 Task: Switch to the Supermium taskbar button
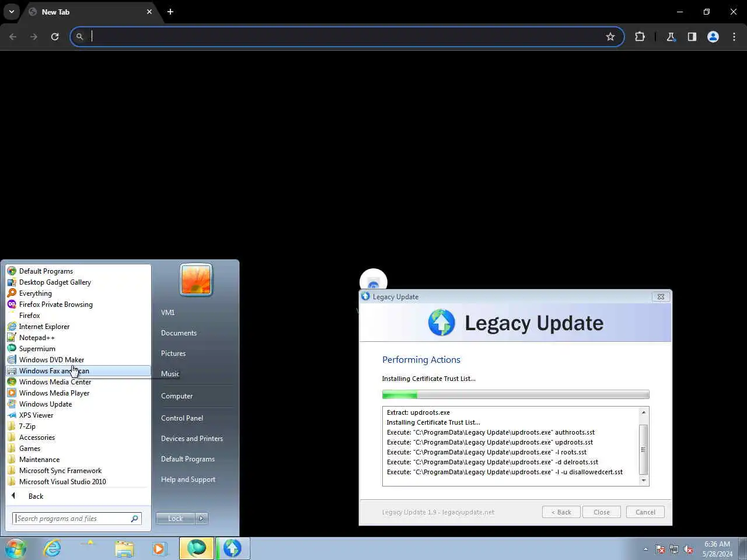197,548
